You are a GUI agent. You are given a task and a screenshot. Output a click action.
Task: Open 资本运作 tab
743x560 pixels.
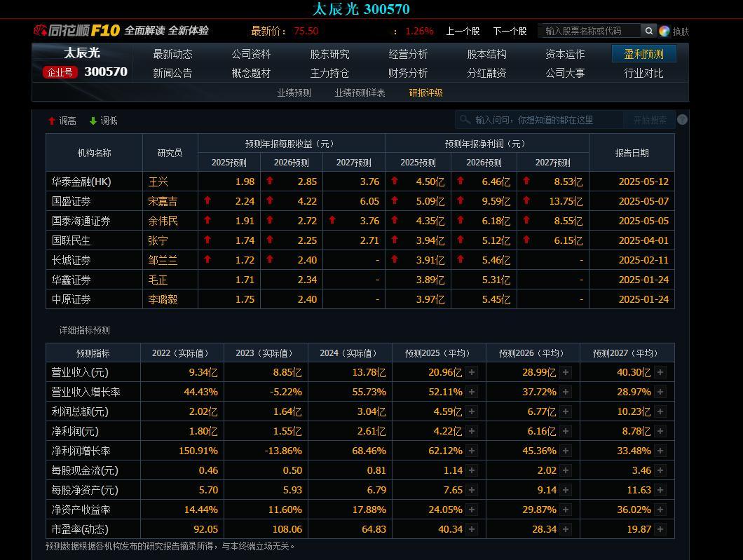tap(565, 54)
